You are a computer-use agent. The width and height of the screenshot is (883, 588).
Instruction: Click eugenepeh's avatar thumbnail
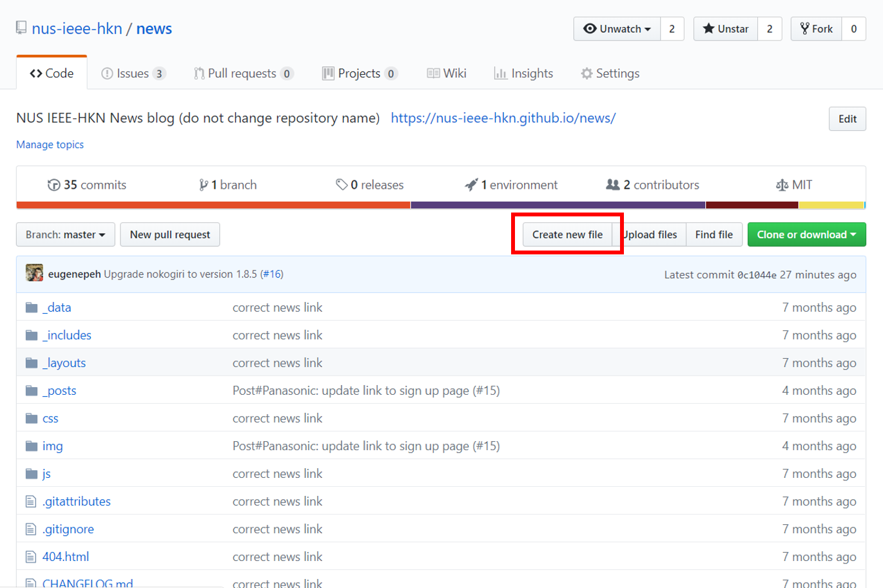click(x=34, y=273)
